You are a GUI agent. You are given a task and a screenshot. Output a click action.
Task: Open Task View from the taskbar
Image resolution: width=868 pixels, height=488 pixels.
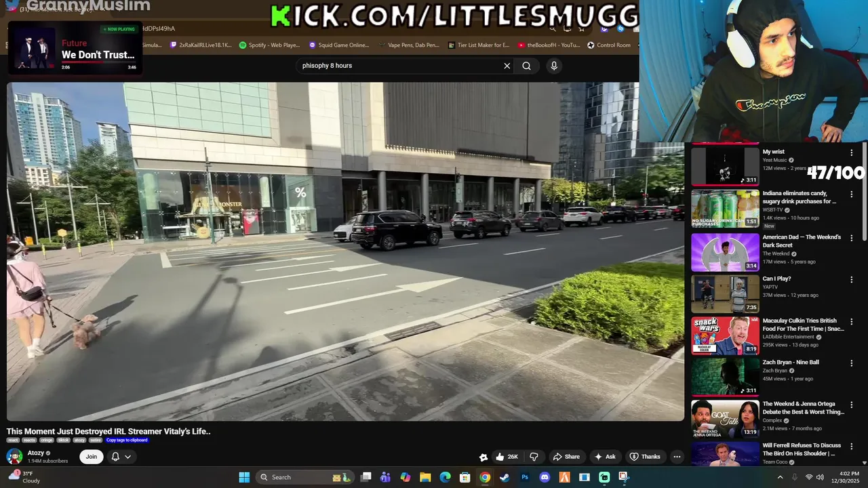(366, 477)
